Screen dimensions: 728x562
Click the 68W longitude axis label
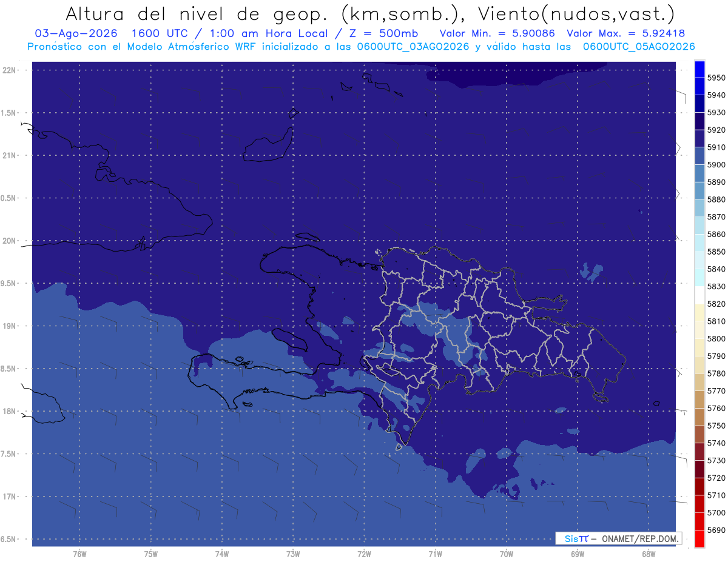pos(649,554)
